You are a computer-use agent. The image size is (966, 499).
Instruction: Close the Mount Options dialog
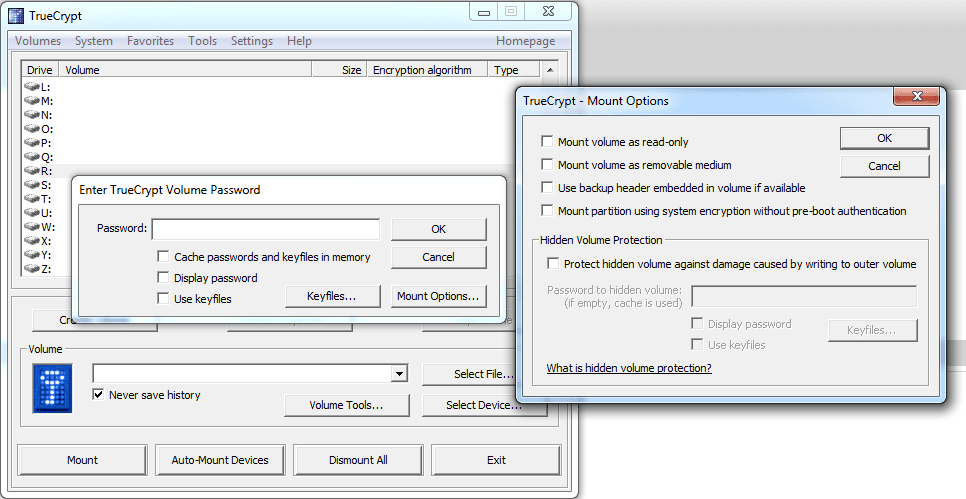(917, 96)
